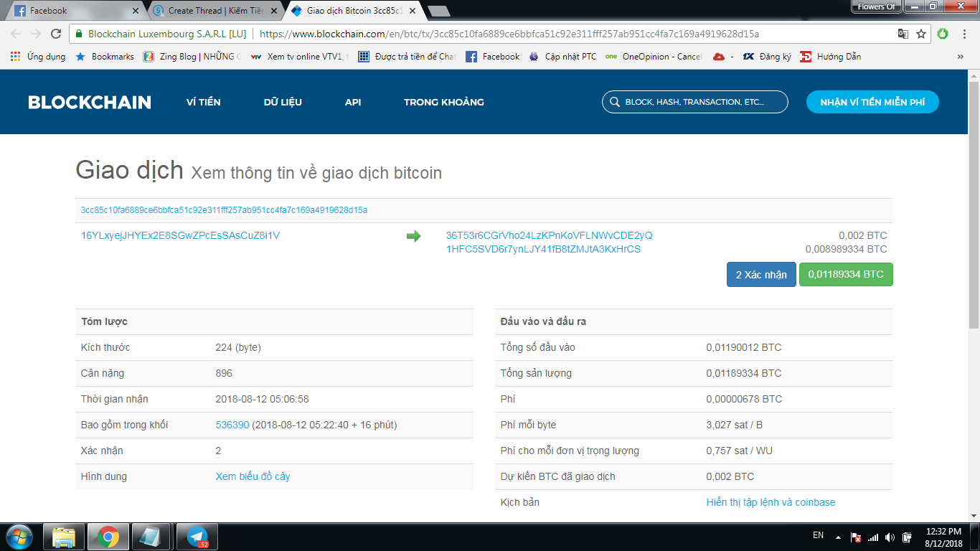Open output address 1HFC5SVD6r7yn... link

click(x=543, y=249)
